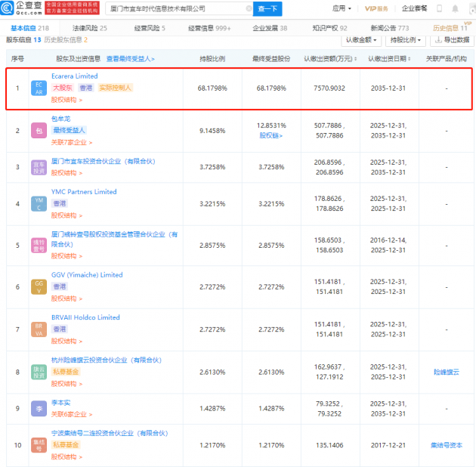Open the 查看最终受益人 link

(x=131, y=57)
